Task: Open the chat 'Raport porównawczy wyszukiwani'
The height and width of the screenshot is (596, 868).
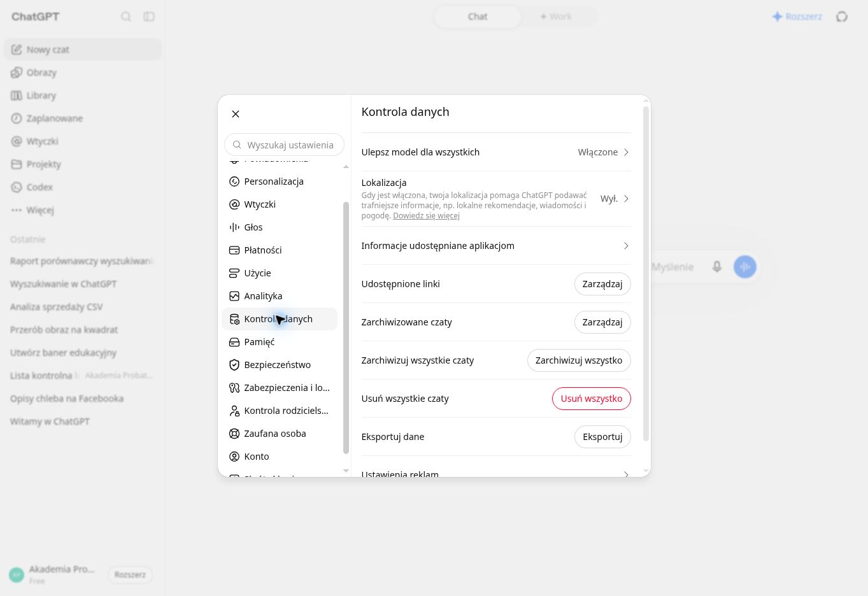Action: (83, 261)
